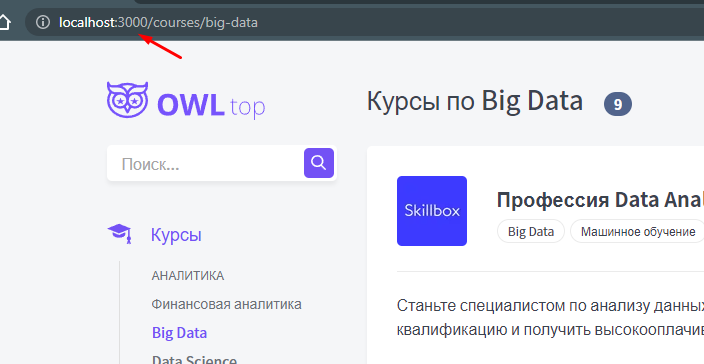Open the Skillbox course logo

[x=432, y=211]
